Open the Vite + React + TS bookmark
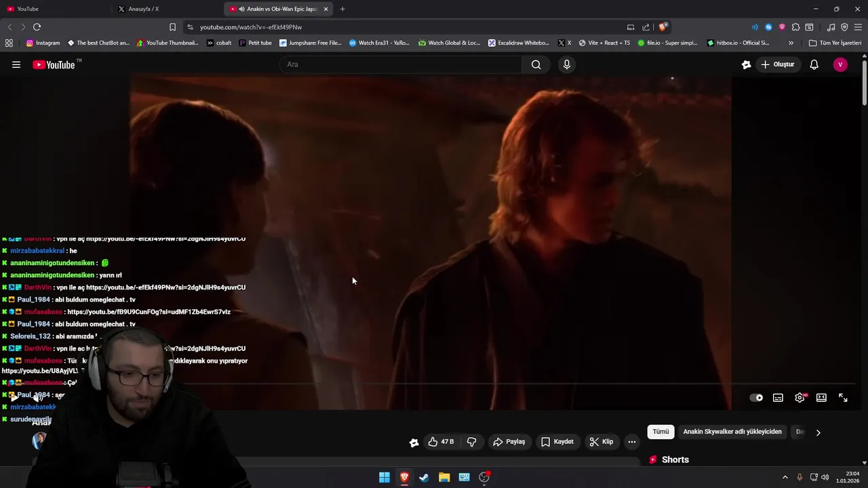868x488 pixels. pos(604,43)
